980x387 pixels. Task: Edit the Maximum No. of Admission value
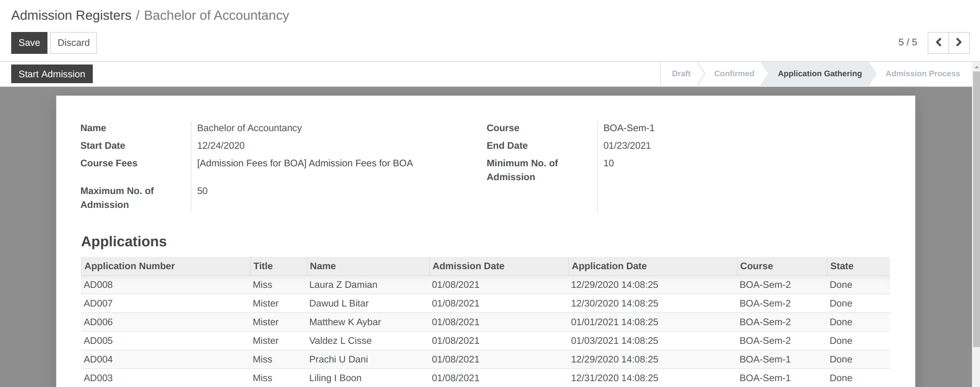coord(202,191)
